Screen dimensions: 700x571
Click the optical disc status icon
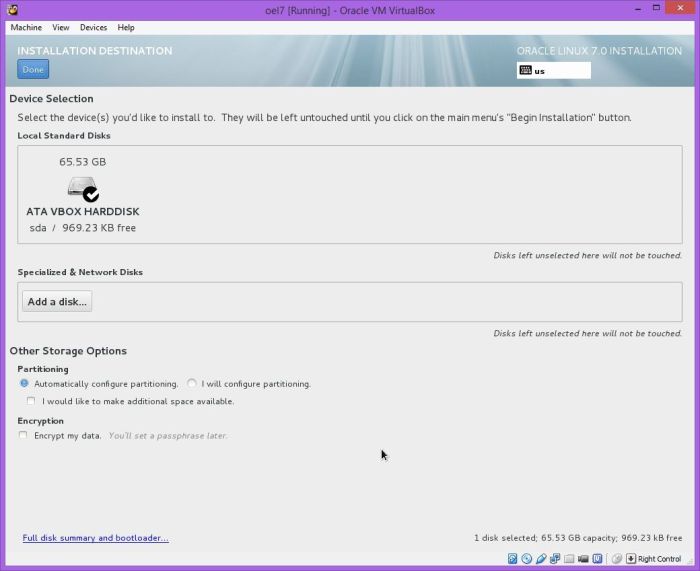pyautogui.click(x=526, y=559)
